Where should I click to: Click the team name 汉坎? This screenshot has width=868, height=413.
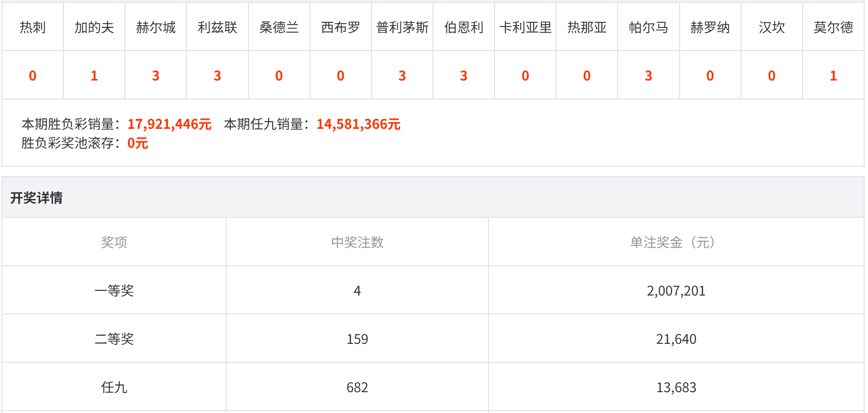(771, 27)
